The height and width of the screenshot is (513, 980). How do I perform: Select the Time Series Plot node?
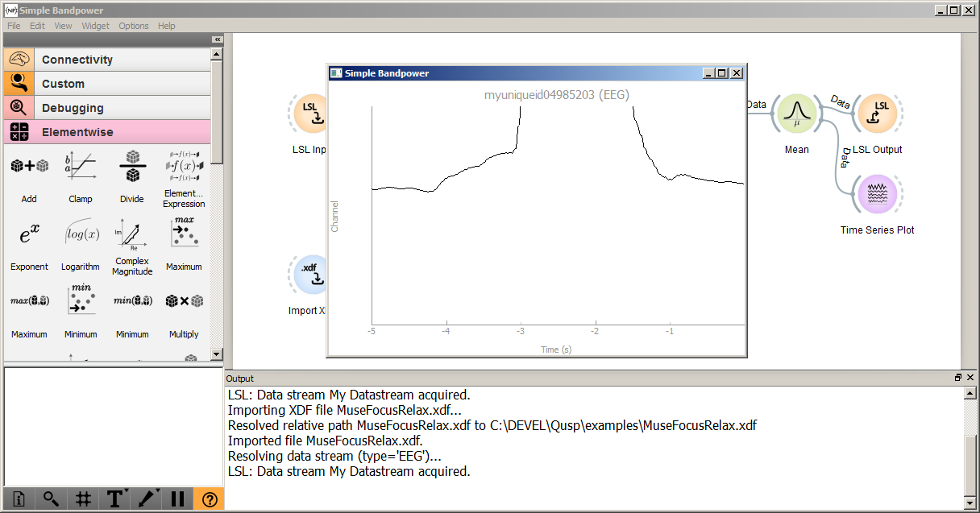[877, 195]
